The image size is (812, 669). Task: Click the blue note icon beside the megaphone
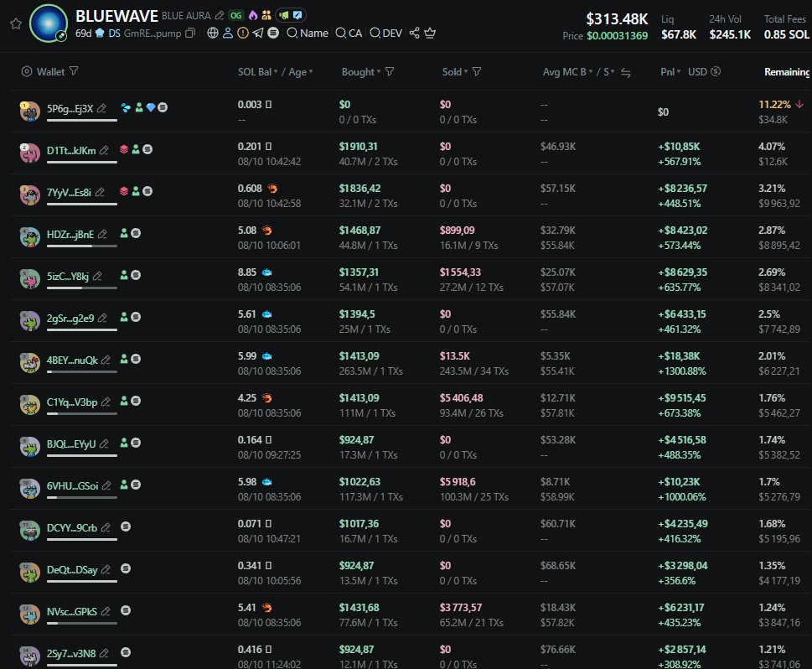(x=297, y=16)
